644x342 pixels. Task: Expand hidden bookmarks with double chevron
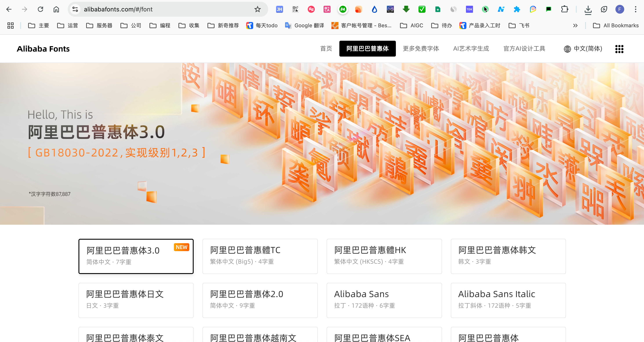click(x=575, y=26)
